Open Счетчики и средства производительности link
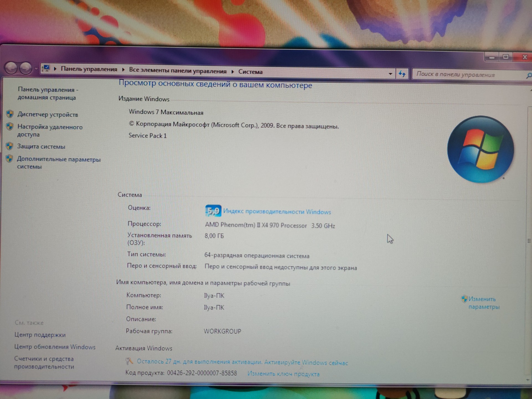 44,362
